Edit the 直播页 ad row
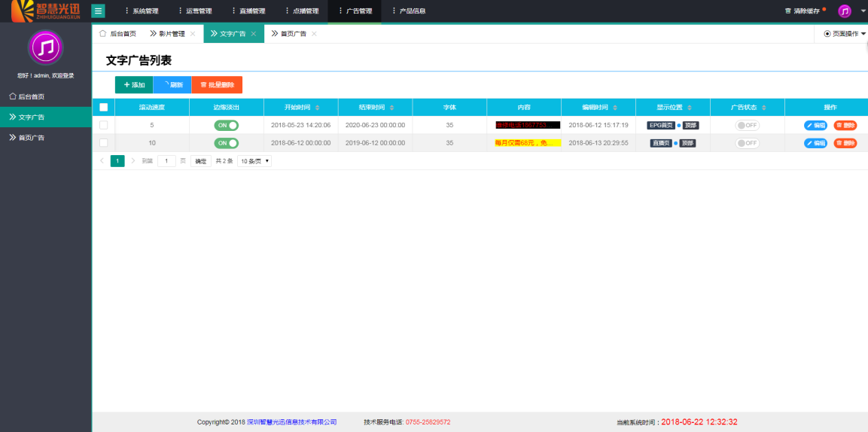Screen dimensions: 868x432 pyautogui.click(x=816, y=143)
